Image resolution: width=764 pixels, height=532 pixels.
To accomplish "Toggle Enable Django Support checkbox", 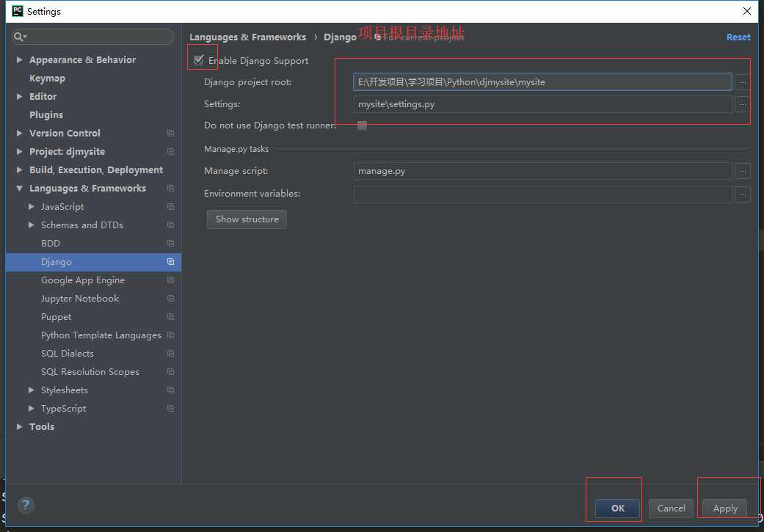I will point(199,60).
